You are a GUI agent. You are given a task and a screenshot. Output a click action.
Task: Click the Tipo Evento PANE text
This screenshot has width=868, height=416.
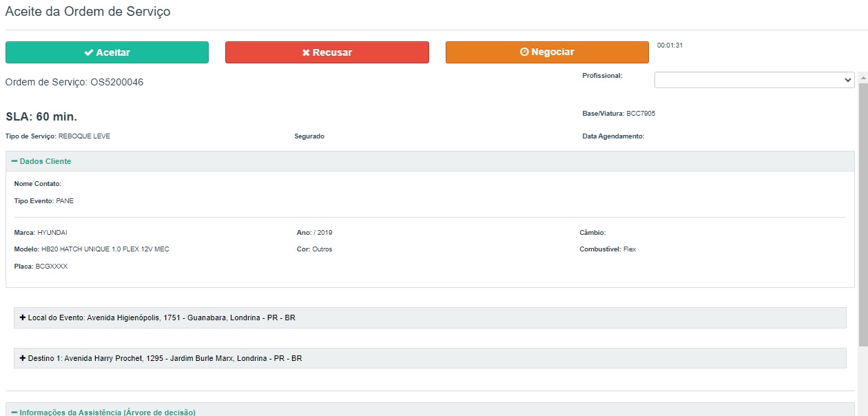(x=43, y=201)
